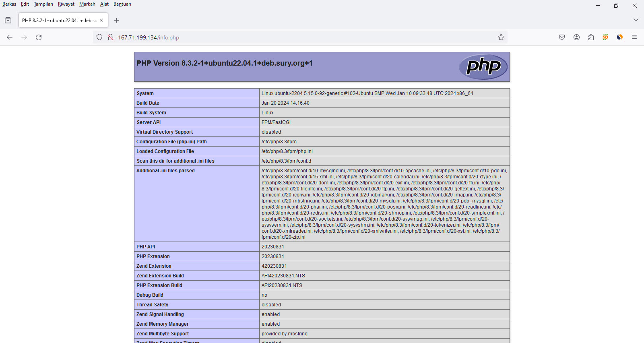Select the PHP 8.3.2 info tab
Screen dimensions: 644x343
pos(59,21)
